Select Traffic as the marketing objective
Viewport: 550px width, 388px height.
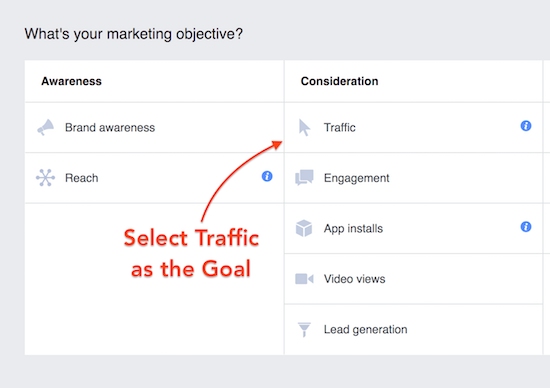(413, 127)
